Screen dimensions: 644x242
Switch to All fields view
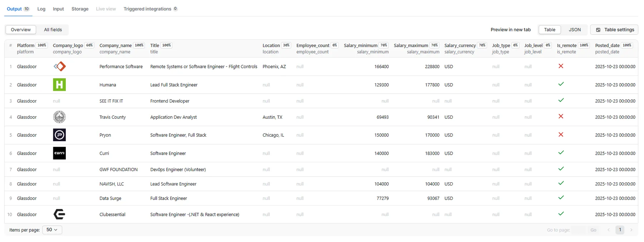[x=53, y=30]
